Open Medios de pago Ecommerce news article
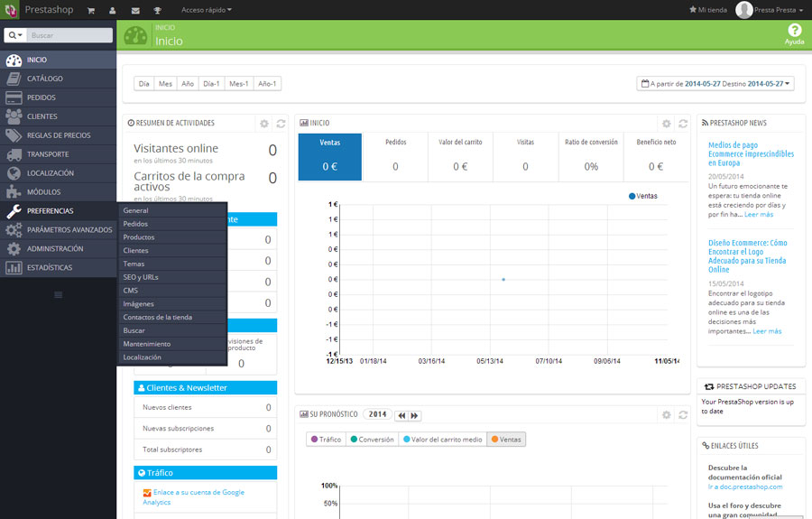 [x=751, y=153]
